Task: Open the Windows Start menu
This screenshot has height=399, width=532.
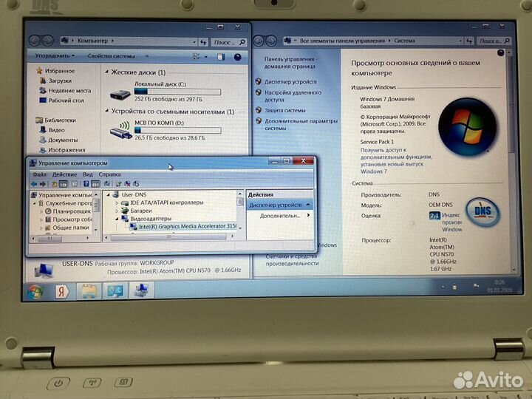Action: click(34, 292)
